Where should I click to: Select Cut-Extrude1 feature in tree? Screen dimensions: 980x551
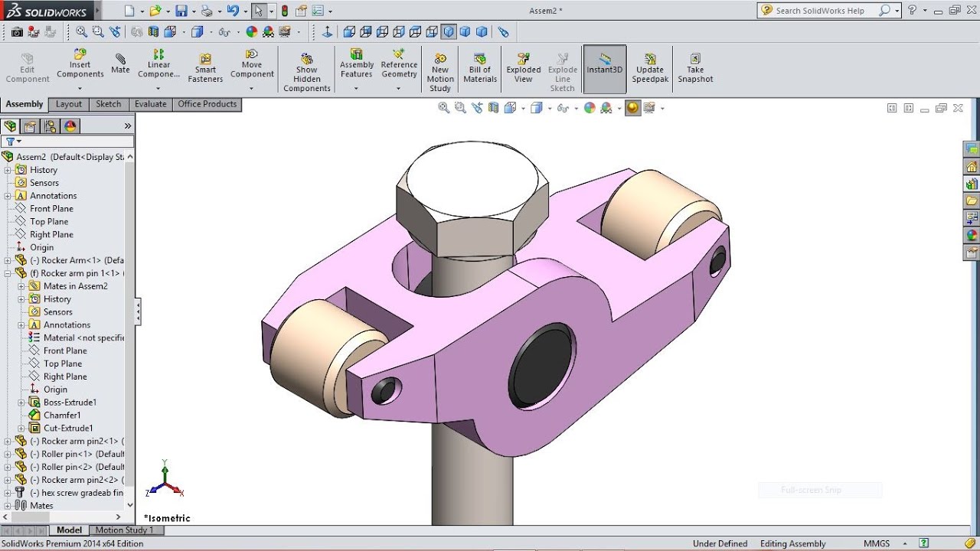[x=68, y=429]
